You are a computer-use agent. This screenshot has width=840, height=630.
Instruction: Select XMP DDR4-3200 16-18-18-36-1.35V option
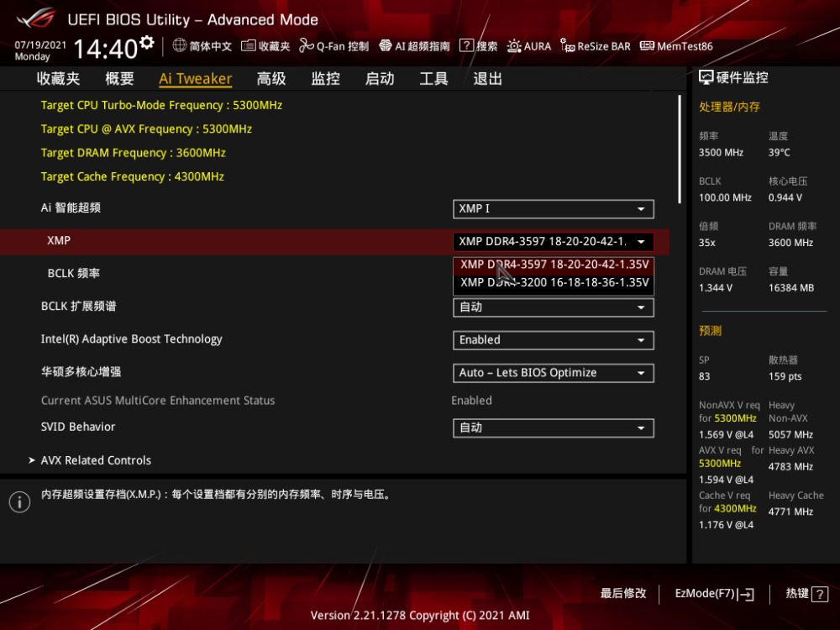click(x=554, y=283)
